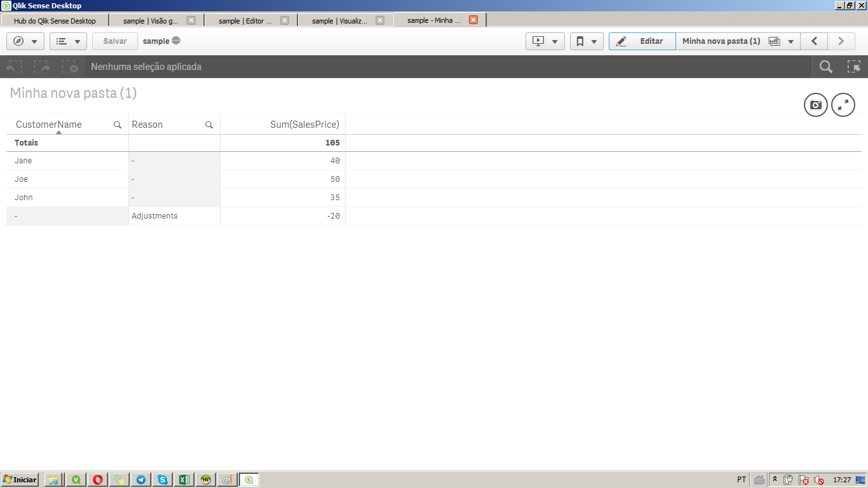Open app info icon next to sample
This screenshot has width=868, height=488.
176,41
